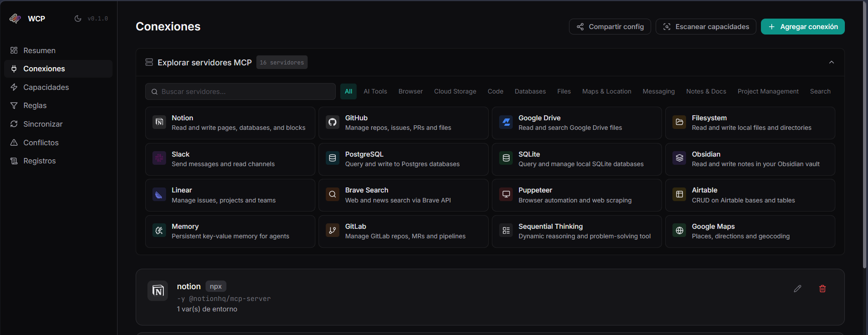
Task: Filter servers by AI Tools
Action: [375, 91]
